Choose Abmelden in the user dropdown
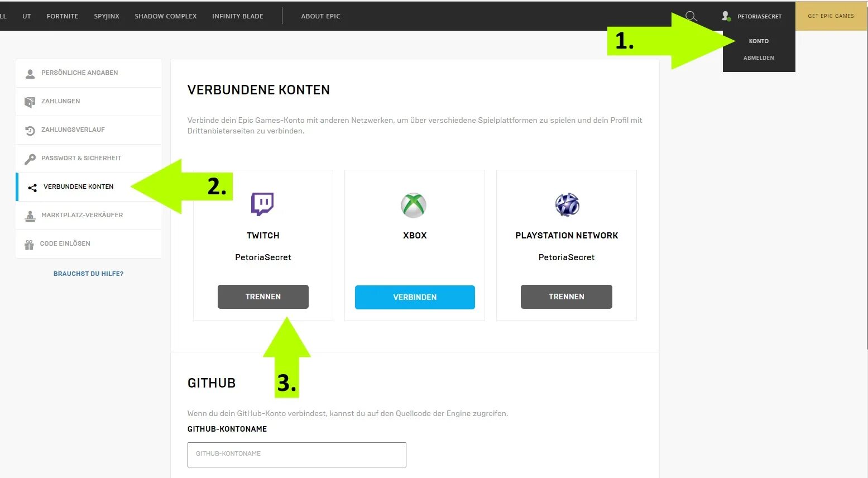 click(759, 58)
